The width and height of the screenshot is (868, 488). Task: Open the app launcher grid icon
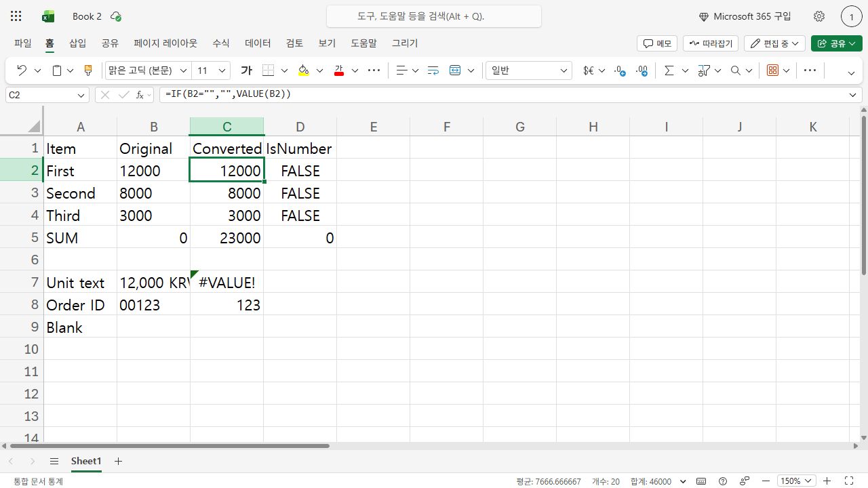(16, 16)
